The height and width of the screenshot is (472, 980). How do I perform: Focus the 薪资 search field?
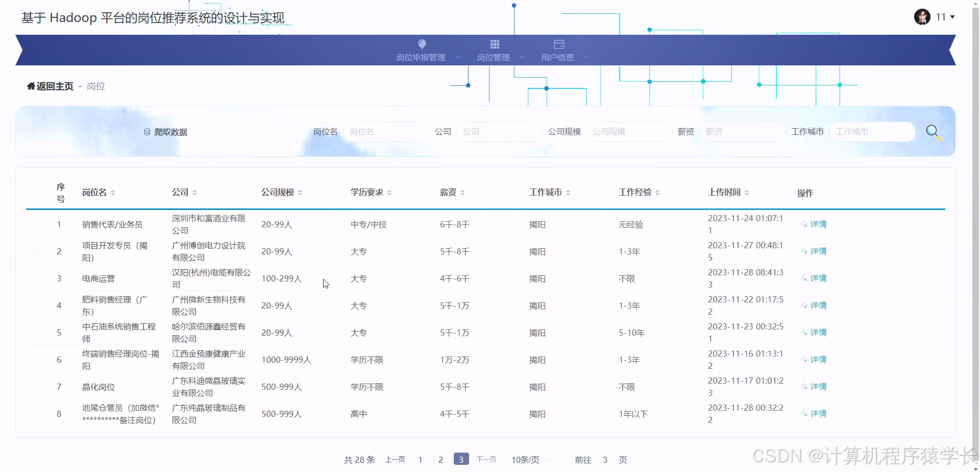pyautogui.click(x=742, y=132)
